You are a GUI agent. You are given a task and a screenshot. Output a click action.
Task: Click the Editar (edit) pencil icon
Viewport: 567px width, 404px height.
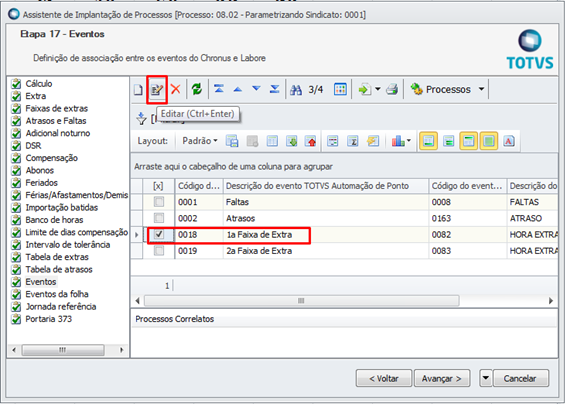click(157, 89)
